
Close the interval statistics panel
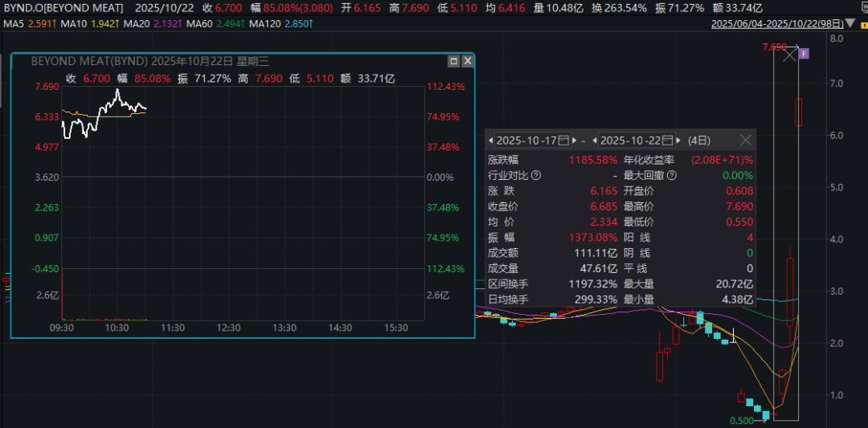745,140
